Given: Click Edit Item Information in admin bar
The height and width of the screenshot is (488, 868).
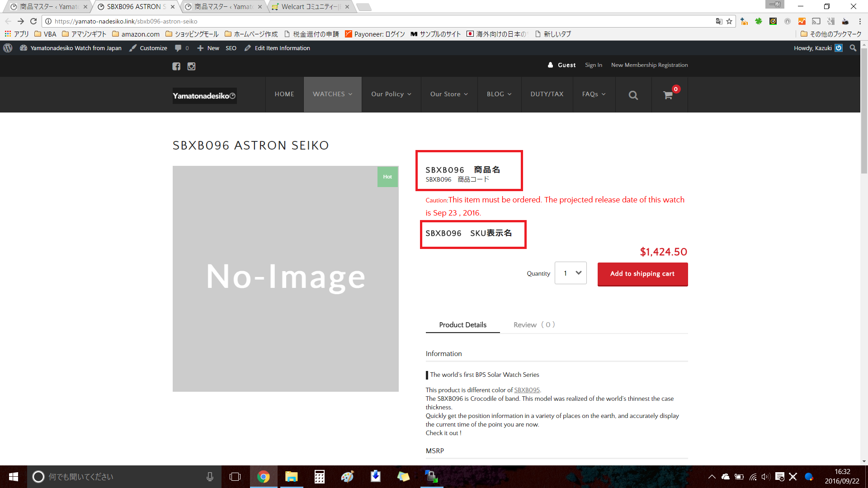Looking at the screenshot, I should coord(278,48).
